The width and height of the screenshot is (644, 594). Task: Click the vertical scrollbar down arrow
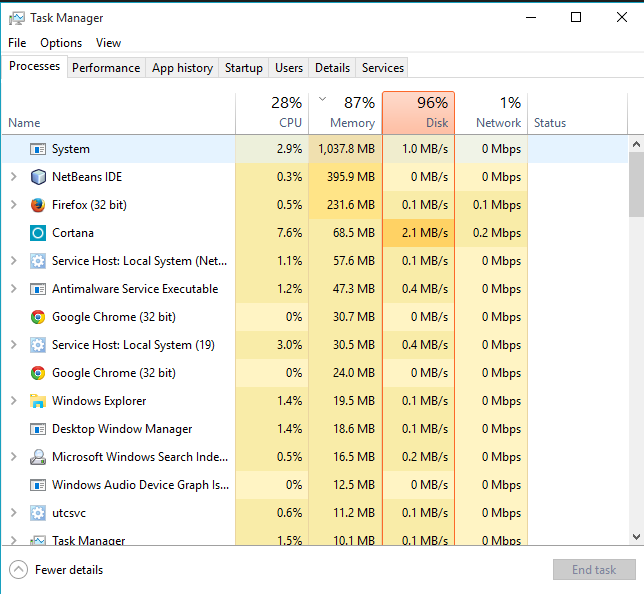point(636,538)
